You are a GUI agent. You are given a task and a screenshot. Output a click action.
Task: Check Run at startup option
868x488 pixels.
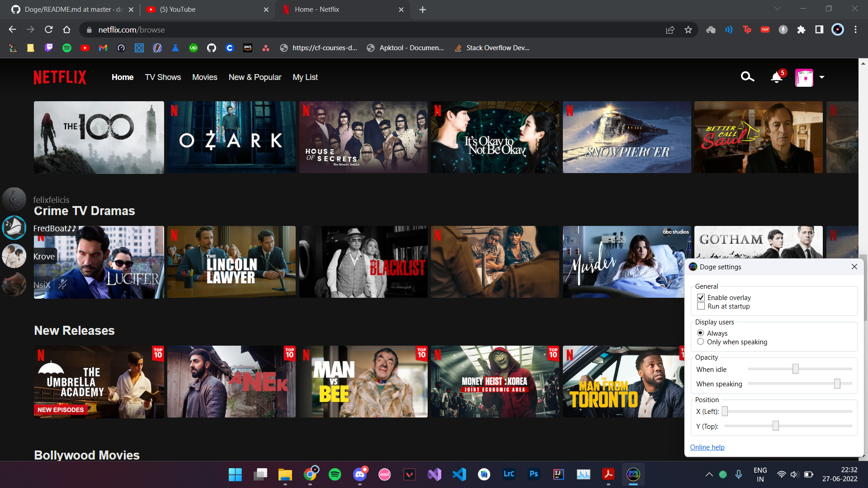tap(701, 306)
